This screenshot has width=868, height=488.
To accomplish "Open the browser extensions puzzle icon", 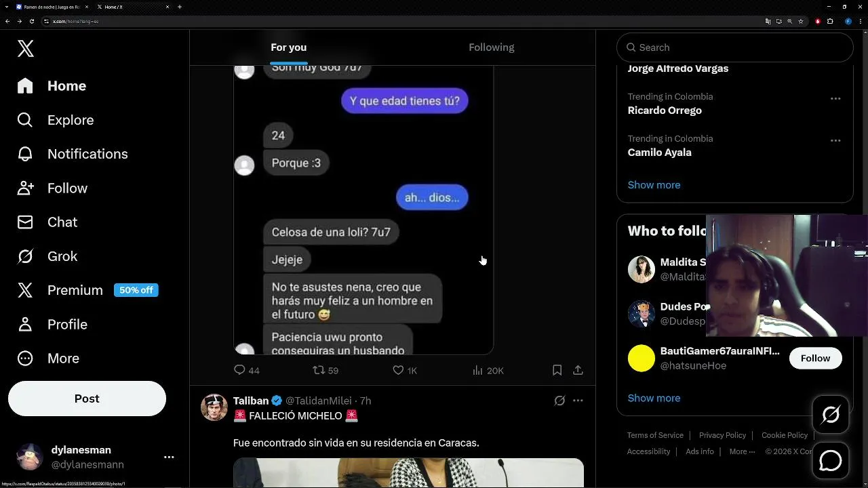I will (x=830, y=21).
